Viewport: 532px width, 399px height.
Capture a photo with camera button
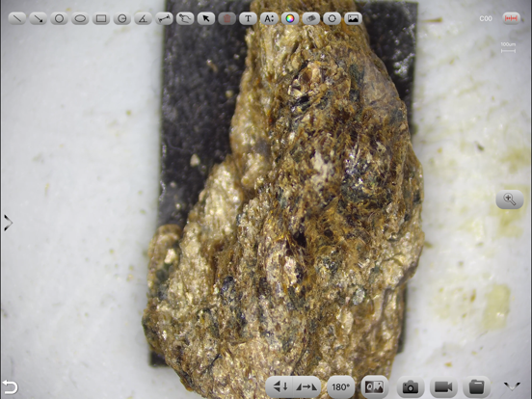411,386
